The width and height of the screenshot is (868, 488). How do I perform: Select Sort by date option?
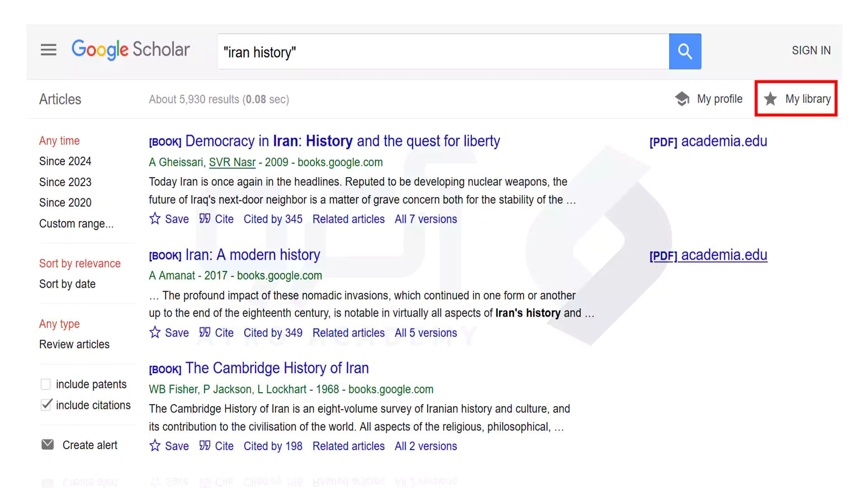(67, 284)
